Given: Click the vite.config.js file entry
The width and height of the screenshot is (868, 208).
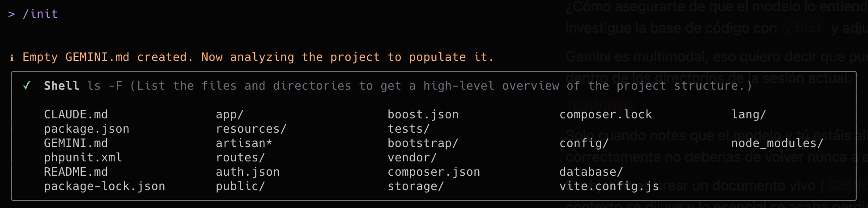Looking at the screenshot, I should coord(609,186).
